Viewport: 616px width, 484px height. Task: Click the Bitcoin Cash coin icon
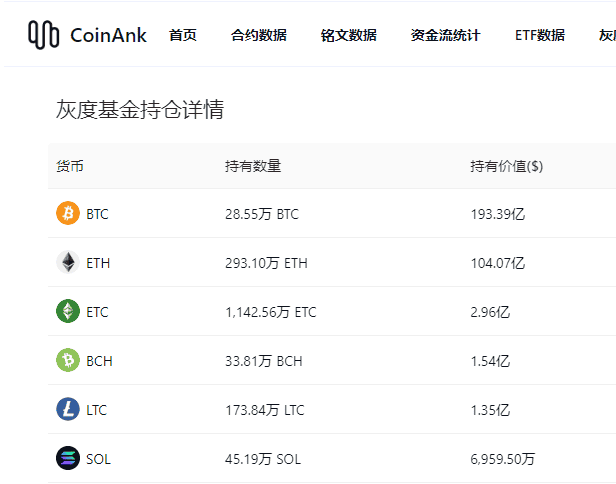[x=68, y=361]
